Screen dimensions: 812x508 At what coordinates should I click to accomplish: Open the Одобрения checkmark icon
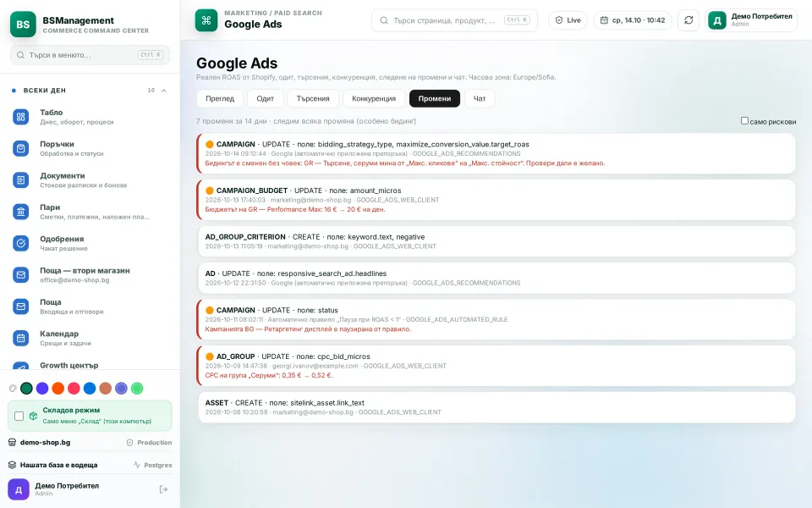(x=20, y=243)
